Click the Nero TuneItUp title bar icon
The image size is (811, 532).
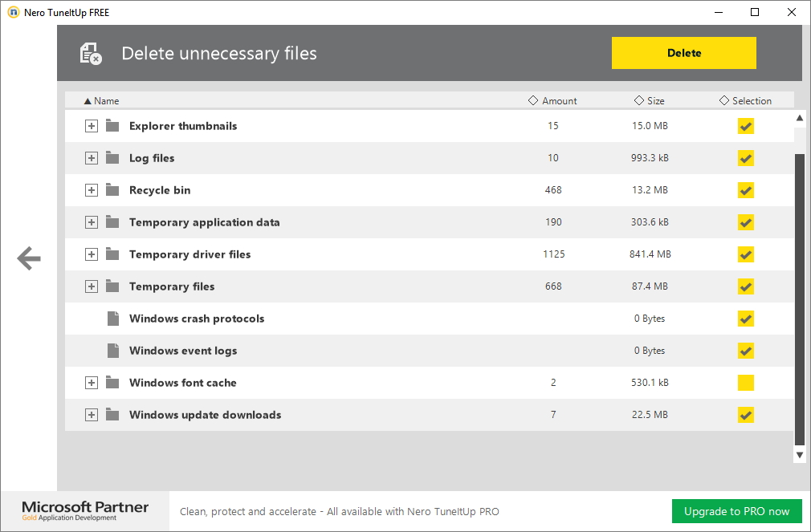pyautogui.click(x=13, y=12)
